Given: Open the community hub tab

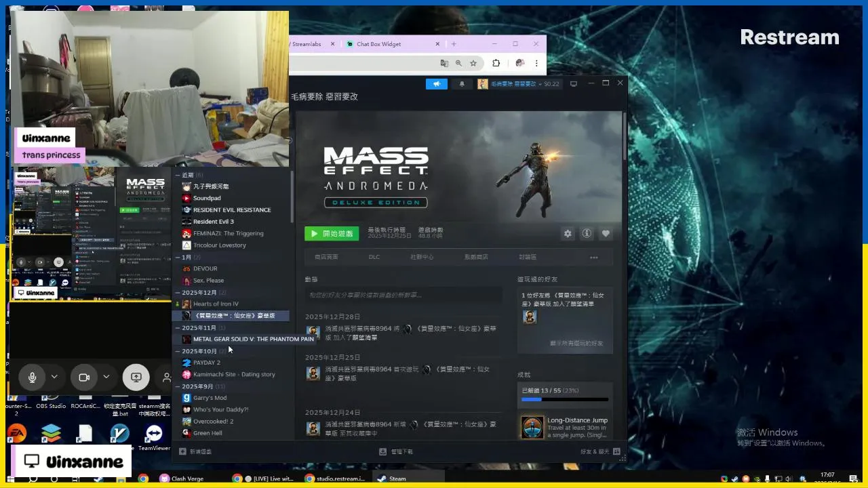Looking at the screenshot, I should [422, 258].
